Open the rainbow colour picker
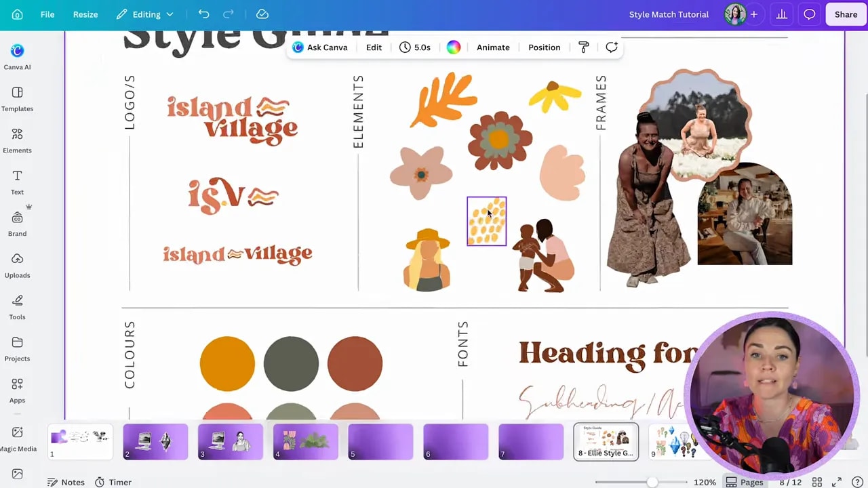 pos(454,47)
